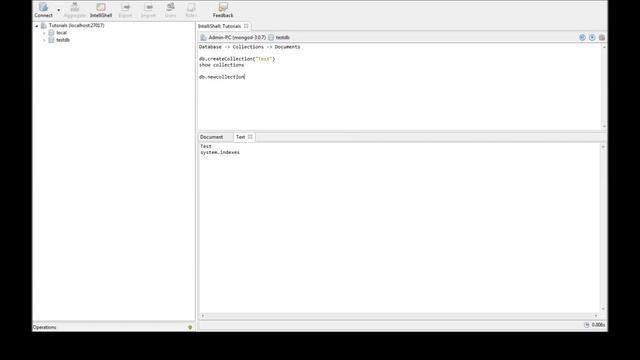This screenshot has height=360, width=640.
Task: Open the Roles toolbar icon
Action: point(191,10)
